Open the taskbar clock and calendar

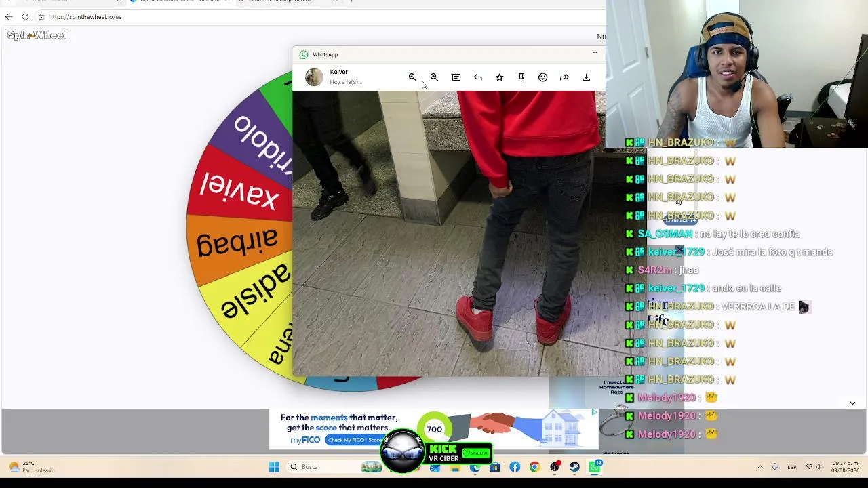pyautogui.click(x=846, y=467)
